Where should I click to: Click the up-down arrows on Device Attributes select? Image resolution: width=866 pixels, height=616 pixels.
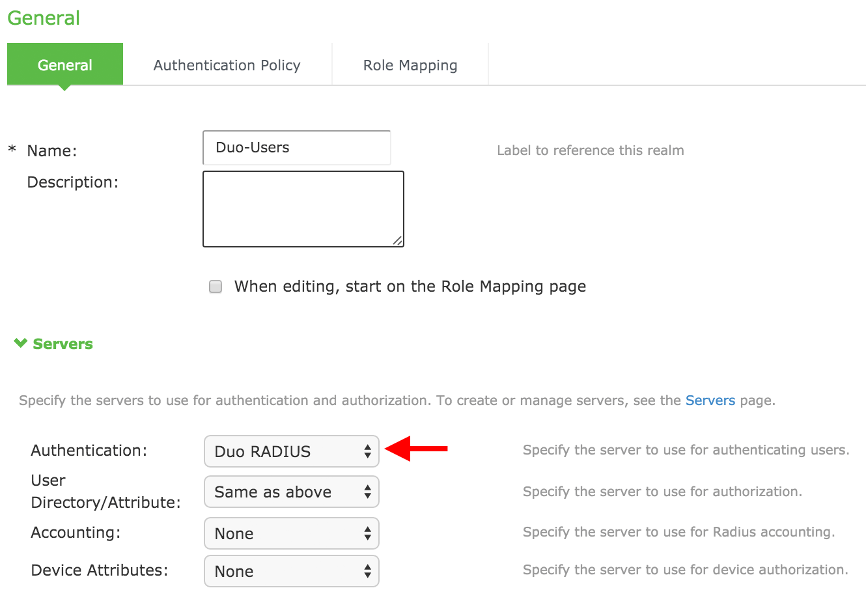click(x=367, y=571)
